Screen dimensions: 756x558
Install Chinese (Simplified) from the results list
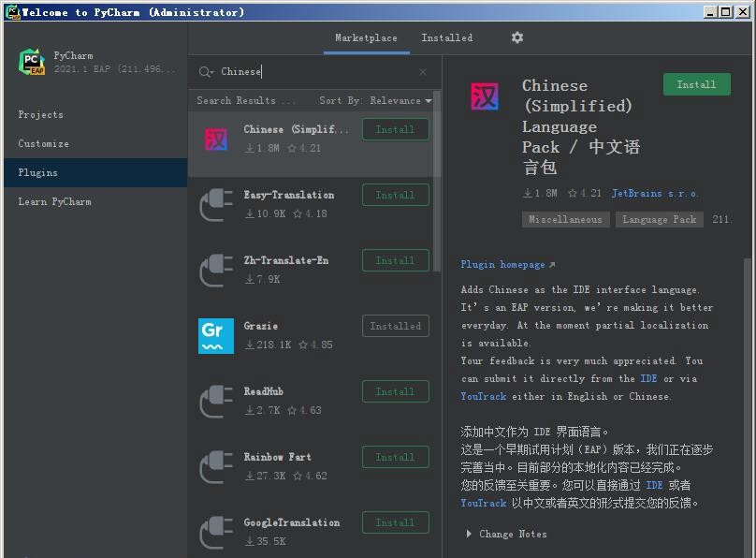click(x=396, y=130)
